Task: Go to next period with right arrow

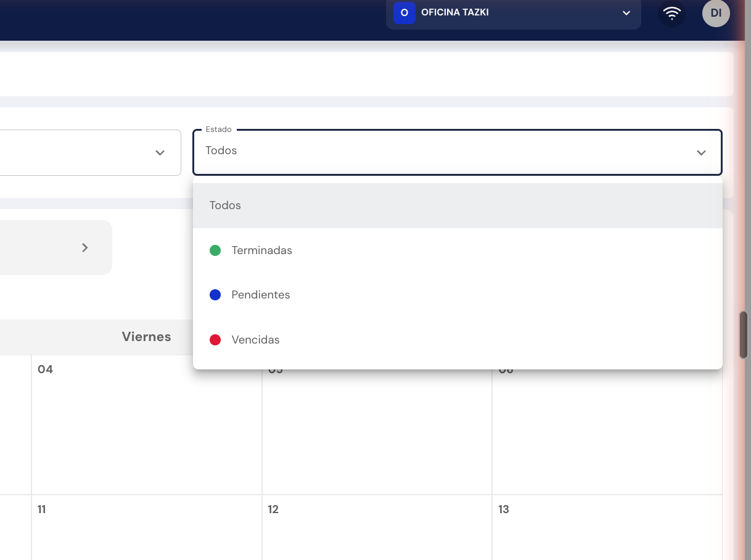Action: pyautogui.click(x=85, y=247)
